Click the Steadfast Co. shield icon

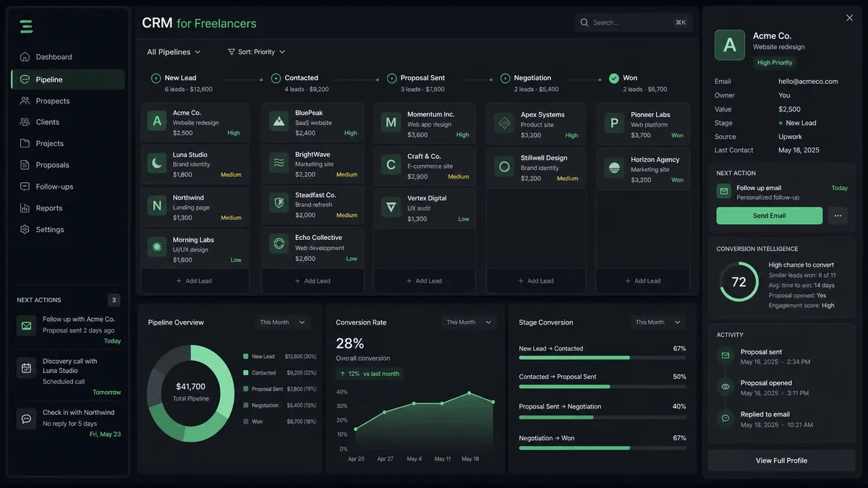[x=279, y=202]
